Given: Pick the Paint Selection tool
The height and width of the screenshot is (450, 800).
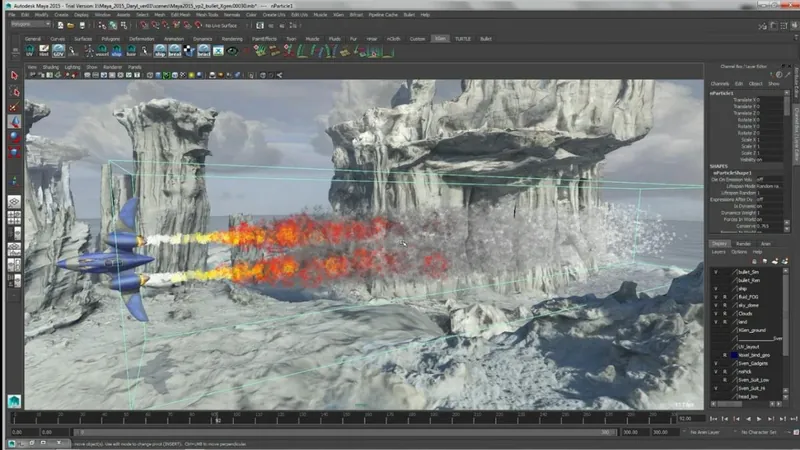Looking at the screenshot, I should click(x=14, y=107).
